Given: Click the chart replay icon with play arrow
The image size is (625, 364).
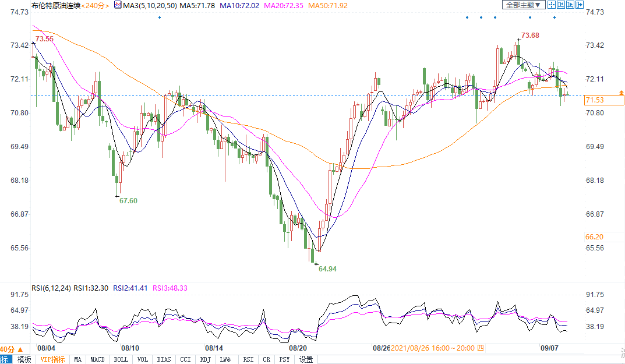Looking at the screenshot, I should tap(570, 5).
